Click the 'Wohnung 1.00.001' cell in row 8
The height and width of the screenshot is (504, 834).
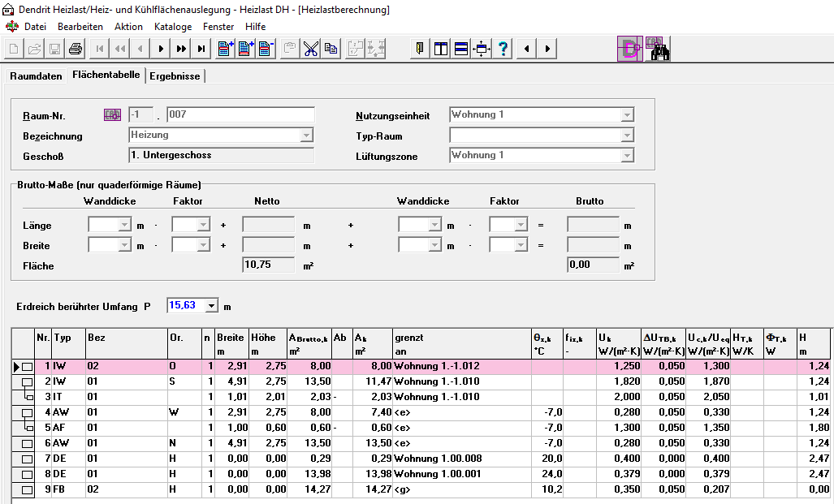coord(462,474)
